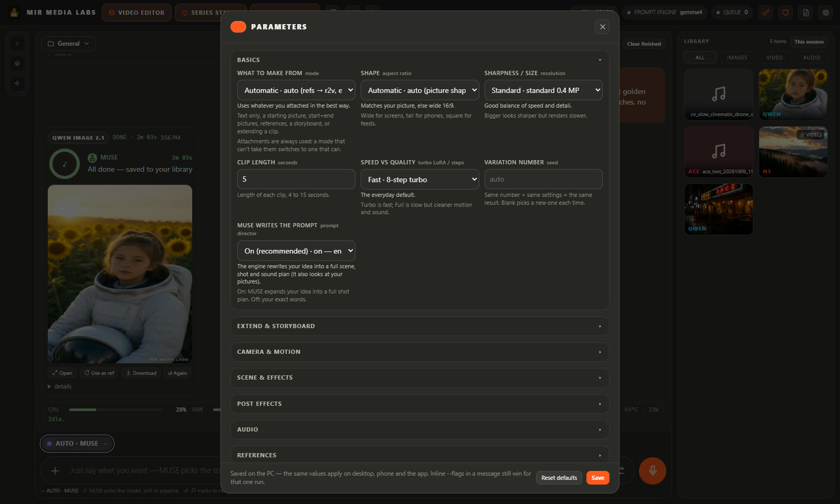Click the stacked layers sidebar icon
The image size is (840, 504).
pos(17,64)
